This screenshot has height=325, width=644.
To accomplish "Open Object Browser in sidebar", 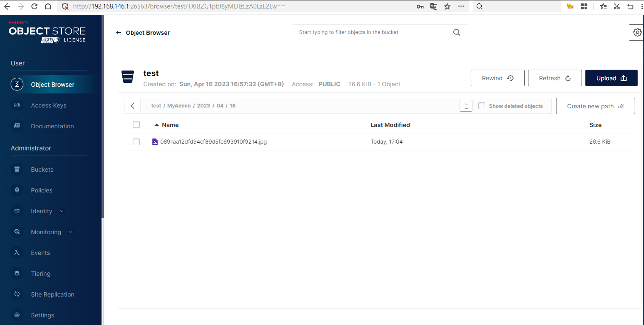I will click(53, 84).
